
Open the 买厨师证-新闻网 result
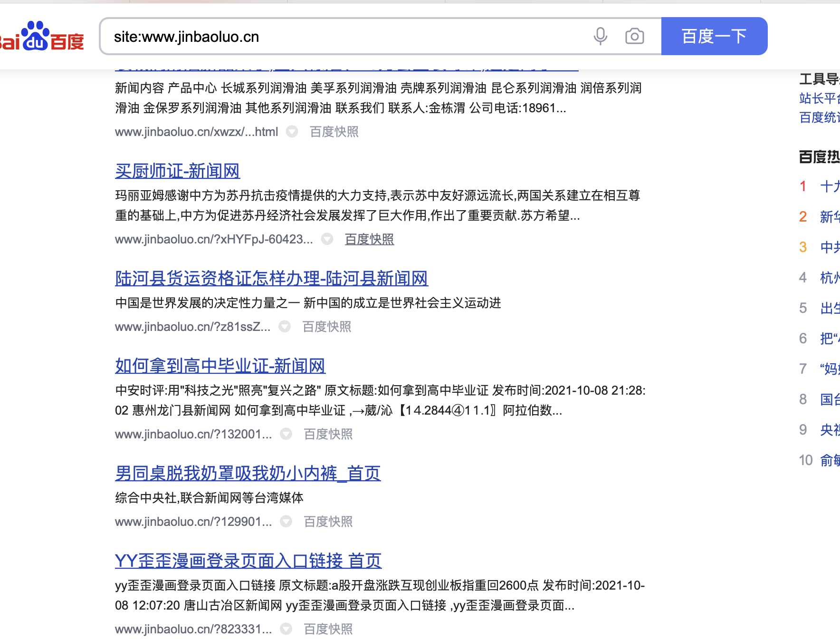[x=177, y=171]
